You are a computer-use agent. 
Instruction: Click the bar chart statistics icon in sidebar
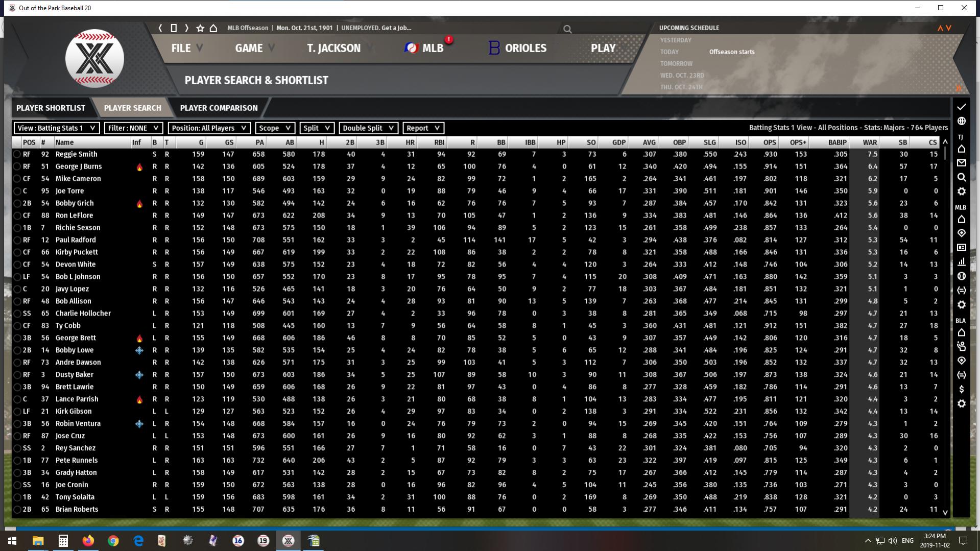click(x=961, y=262)
